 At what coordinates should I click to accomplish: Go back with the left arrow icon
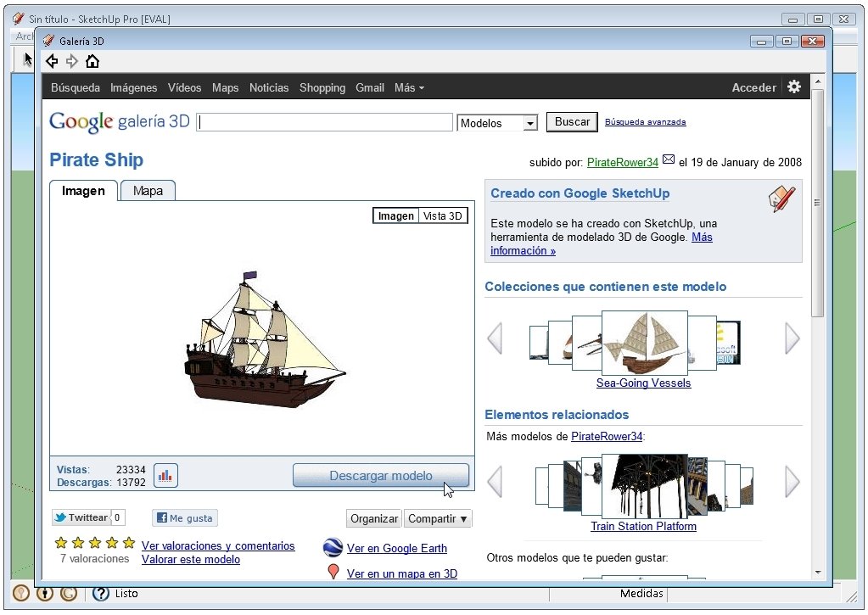click(52, 61)
